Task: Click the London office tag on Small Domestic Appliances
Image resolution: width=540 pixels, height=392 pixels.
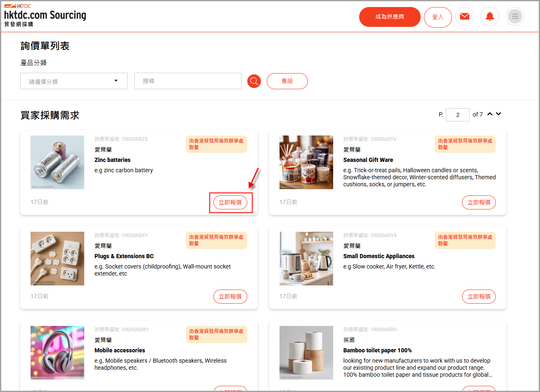Action: click(x=465, y=240)
